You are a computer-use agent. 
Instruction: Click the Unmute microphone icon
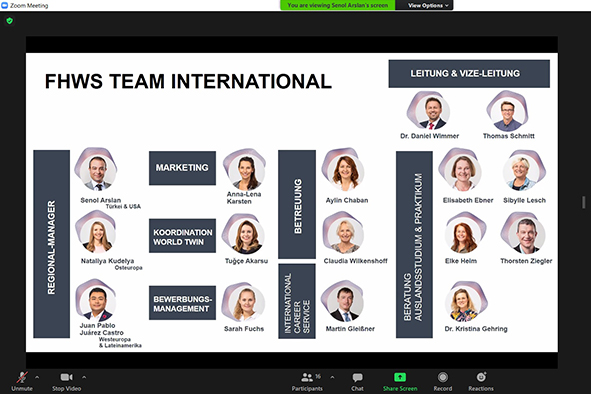(x=22, y=377)
